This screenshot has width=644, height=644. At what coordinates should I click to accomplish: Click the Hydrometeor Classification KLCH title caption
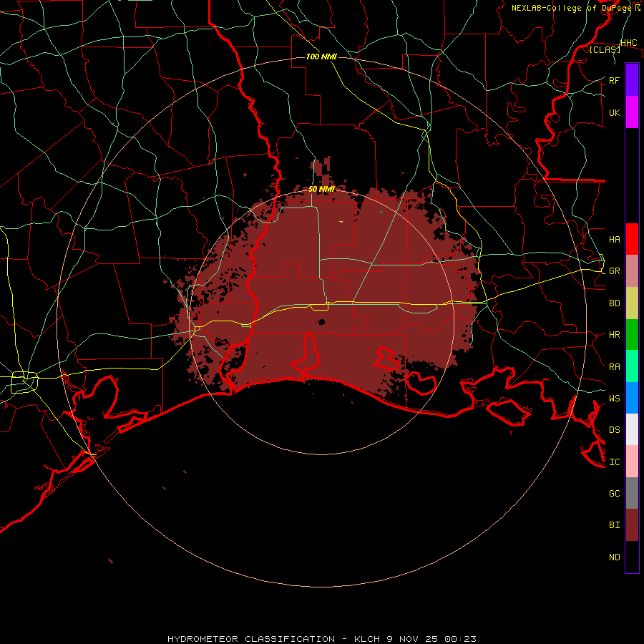(321, 639)
